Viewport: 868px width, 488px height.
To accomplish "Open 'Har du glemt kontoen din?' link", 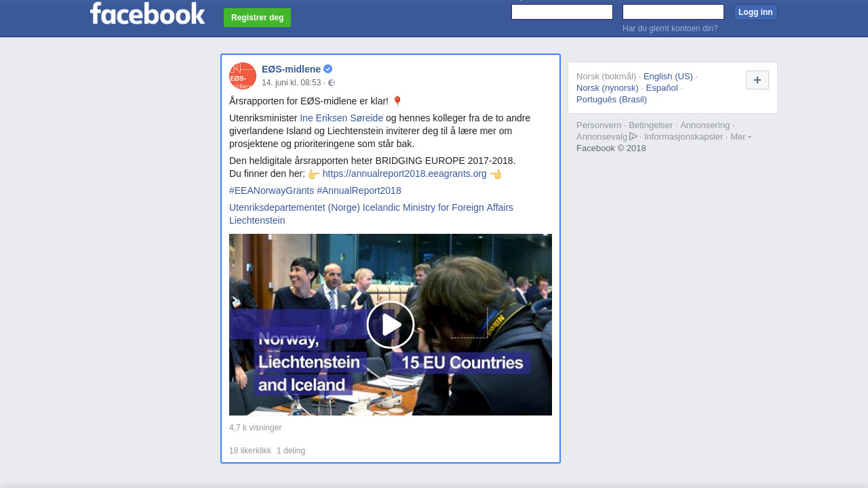I will click(x=670, y=28).
